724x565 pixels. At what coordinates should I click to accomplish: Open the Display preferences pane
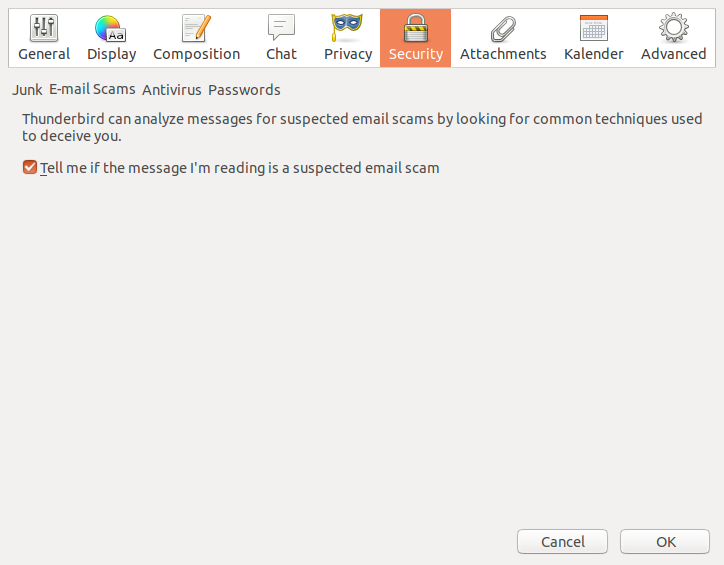tap(112, 38)
